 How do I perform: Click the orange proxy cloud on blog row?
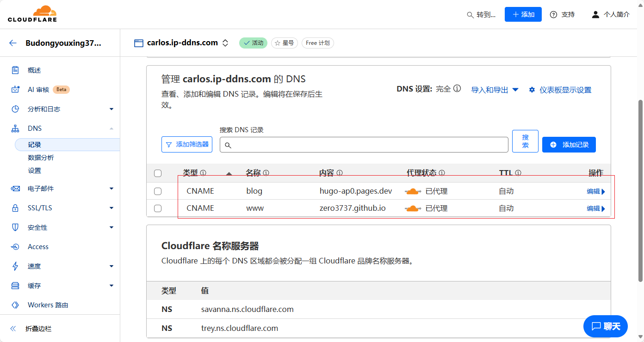coord(413,191)
